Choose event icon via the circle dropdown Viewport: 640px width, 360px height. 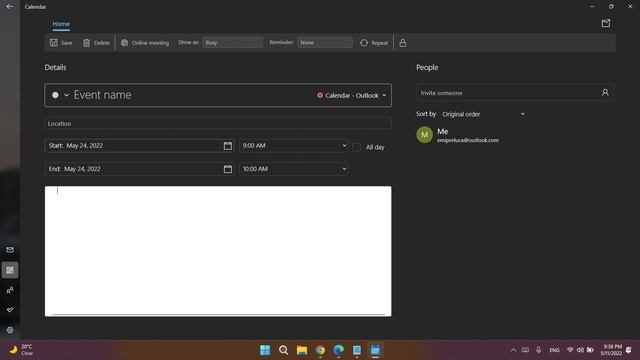[x=60, y=95]
